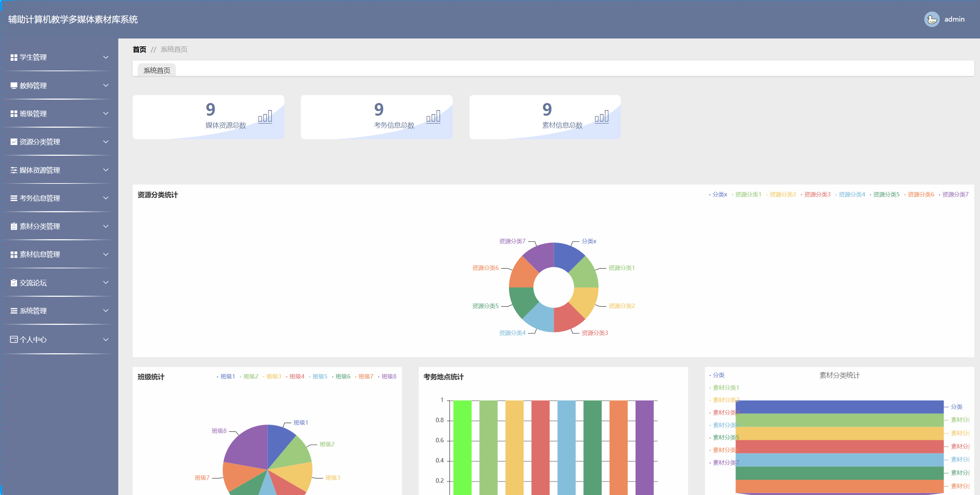Toggle 资源分类3 legend entry

click(816, 195)
